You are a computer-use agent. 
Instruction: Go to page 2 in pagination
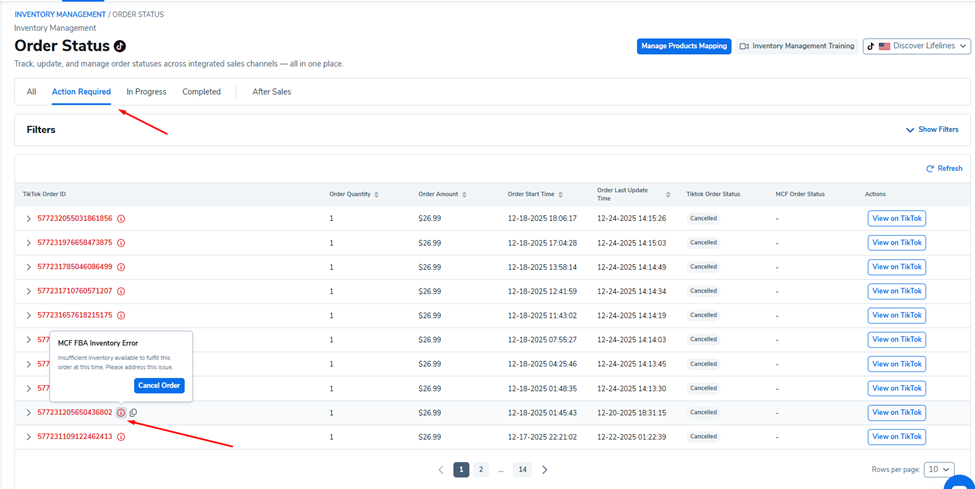pos(481,469)
